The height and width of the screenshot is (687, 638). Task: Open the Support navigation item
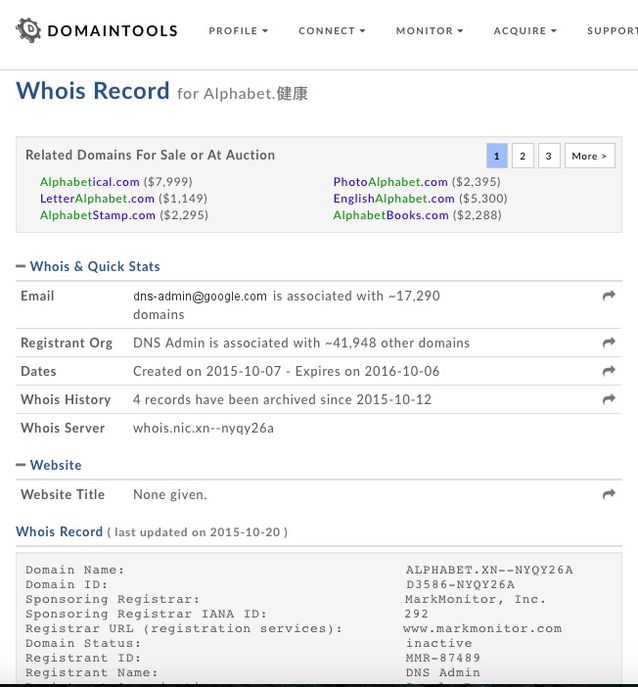click(x=611, y=31)
